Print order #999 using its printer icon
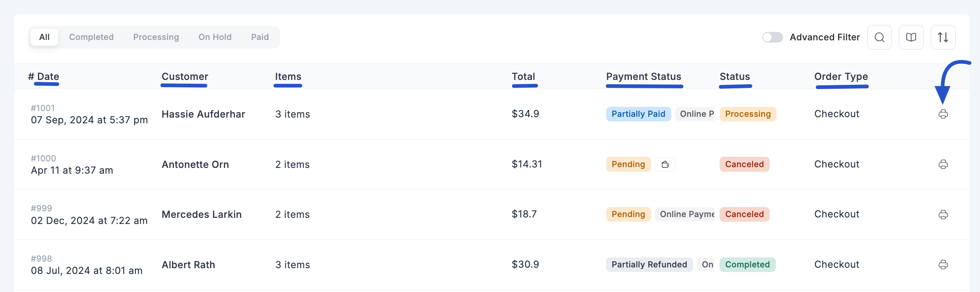The height and width of the screenshot is (292, 980). click(943, 214)
